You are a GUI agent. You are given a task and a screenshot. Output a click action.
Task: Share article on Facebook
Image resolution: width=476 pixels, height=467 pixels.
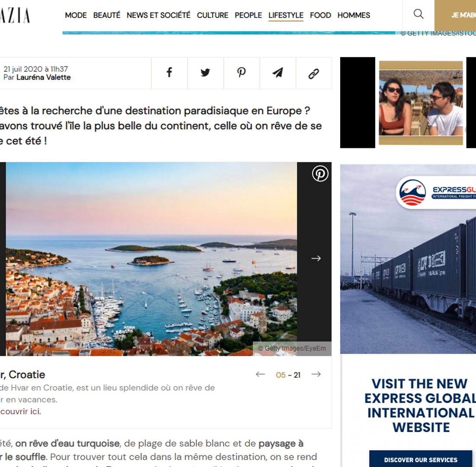(x=169, y=73)
